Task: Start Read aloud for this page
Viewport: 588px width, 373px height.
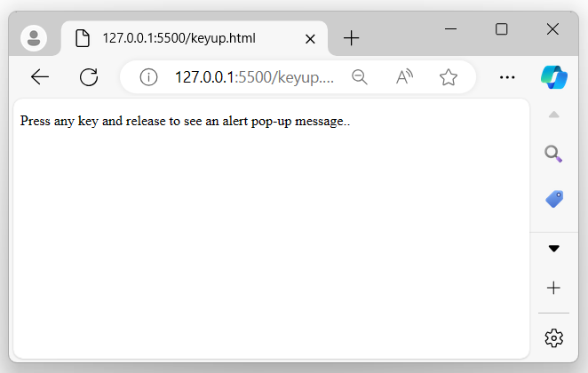Action: (x=404, y=77)
